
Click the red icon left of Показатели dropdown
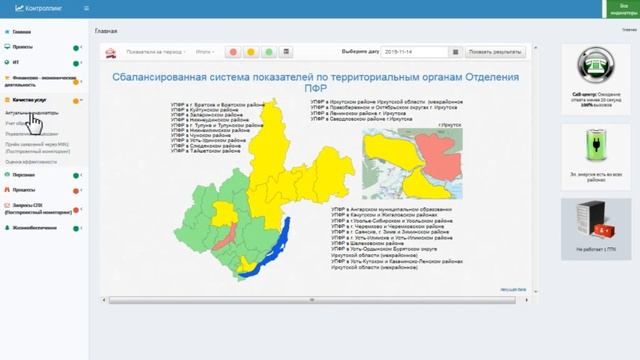[x=111, y=53]
